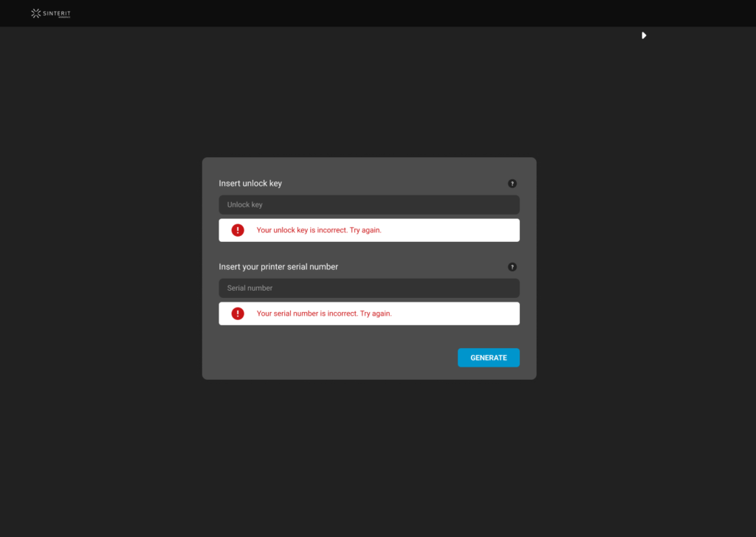Click white space in serial number error banner

(x=458, y=313)
